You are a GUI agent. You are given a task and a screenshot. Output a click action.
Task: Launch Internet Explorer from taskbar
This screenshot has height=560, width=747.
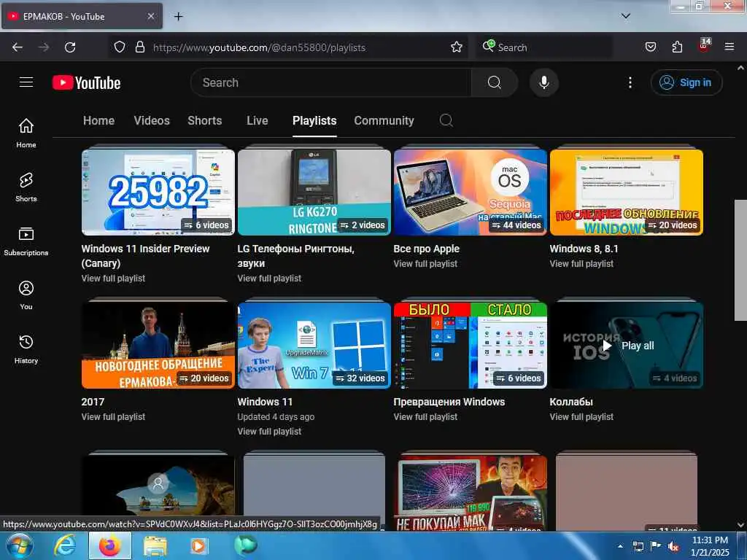[64, 546]
